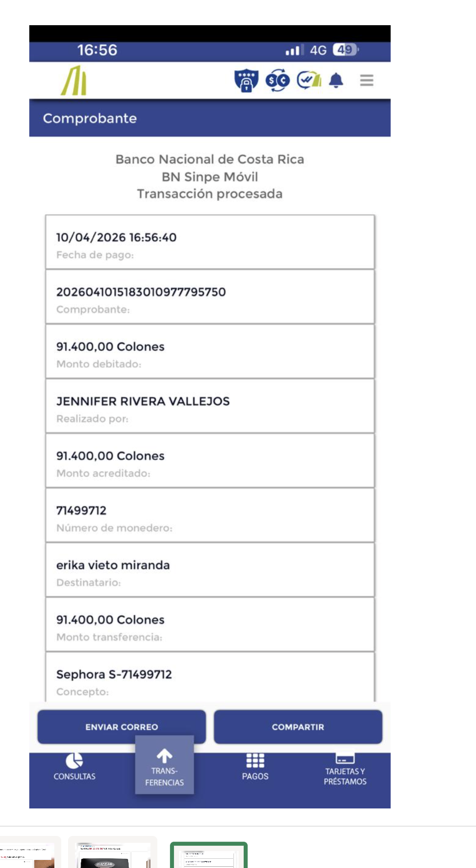Tap the Comprobante number row

tap(210, 297)
